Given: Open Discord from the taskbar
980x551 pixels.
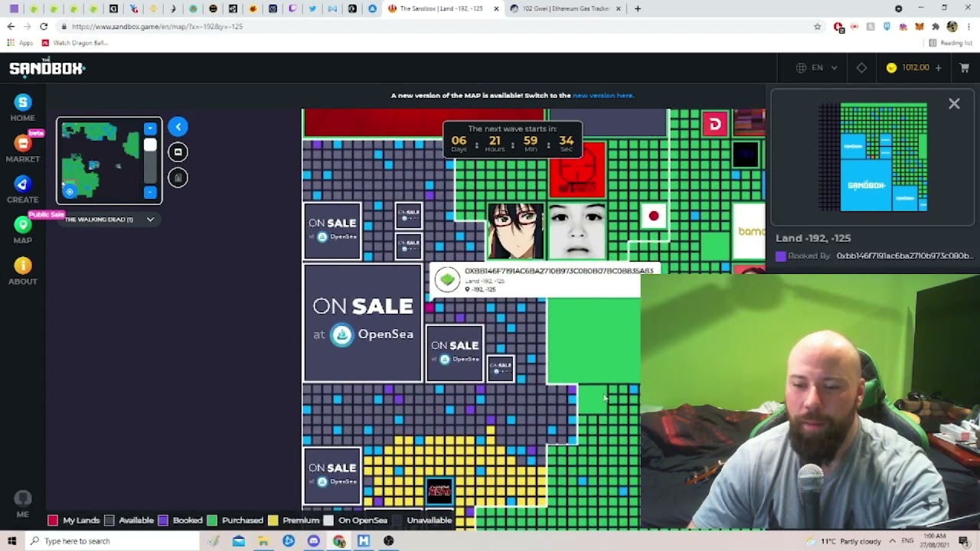Looking at the screenshot, I should 314,541.
